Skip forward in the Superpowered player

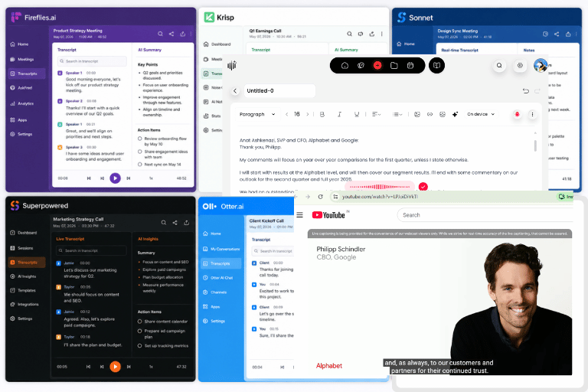coord(129,367)
